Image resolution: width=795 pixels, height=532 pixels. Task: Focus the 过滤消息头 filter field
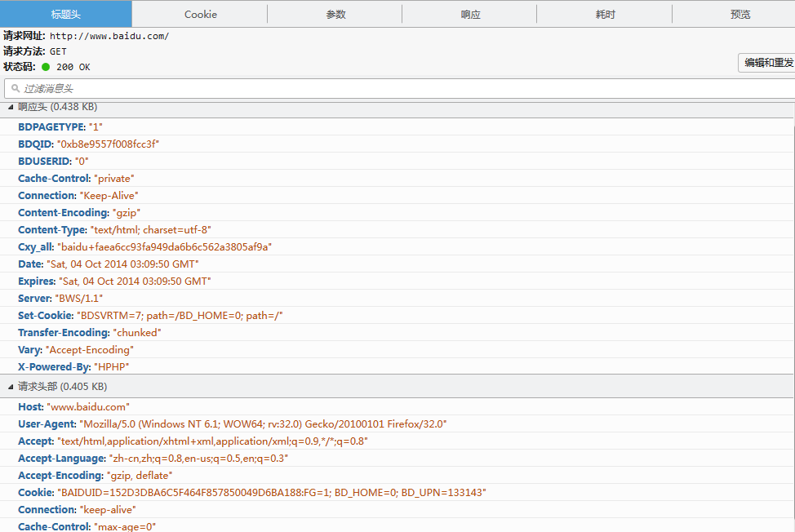(399, 89)
